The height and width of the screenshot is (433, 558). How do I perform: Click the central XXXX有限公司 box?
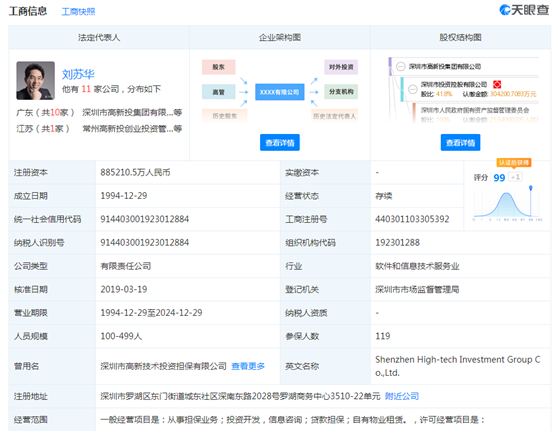click(x=280, y=92)
